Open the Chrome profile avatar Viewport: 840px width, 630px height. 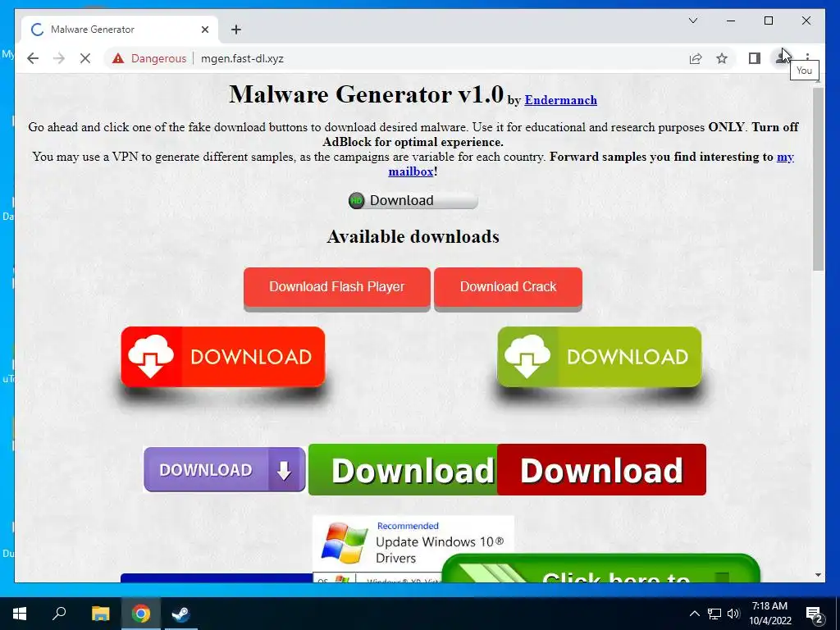click(x=782, y=58)
